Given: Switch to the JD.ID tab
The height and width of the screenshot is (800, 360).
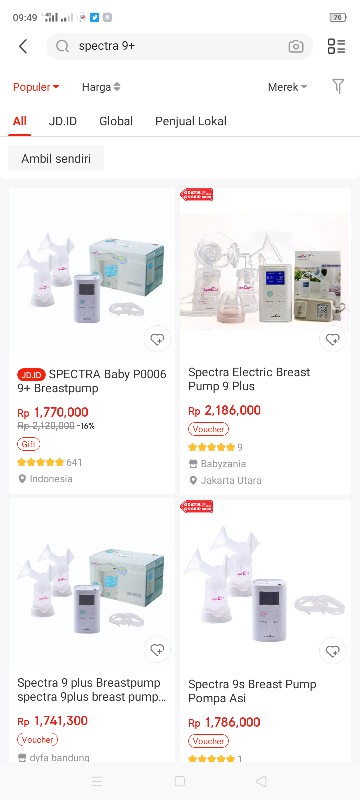Looking at the screenshot, I should point(63,121).
